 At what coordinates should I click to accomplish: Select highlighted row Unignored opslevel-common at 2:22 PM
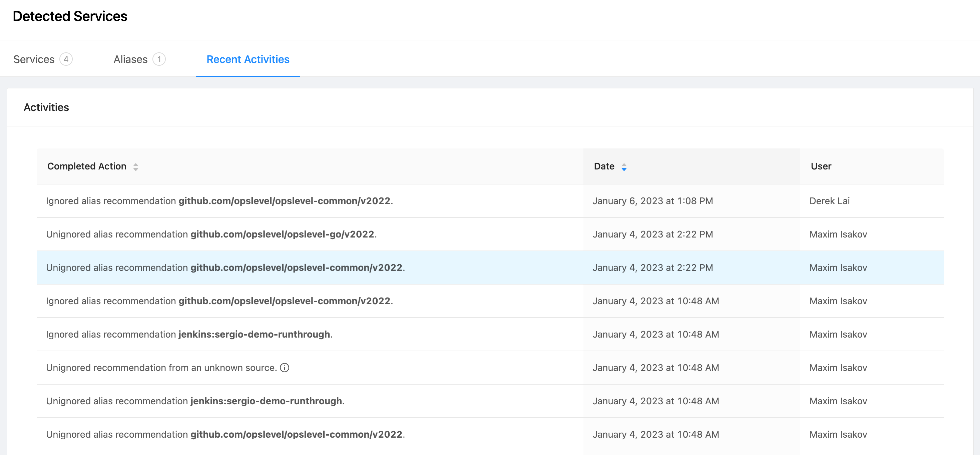point(490,268)
